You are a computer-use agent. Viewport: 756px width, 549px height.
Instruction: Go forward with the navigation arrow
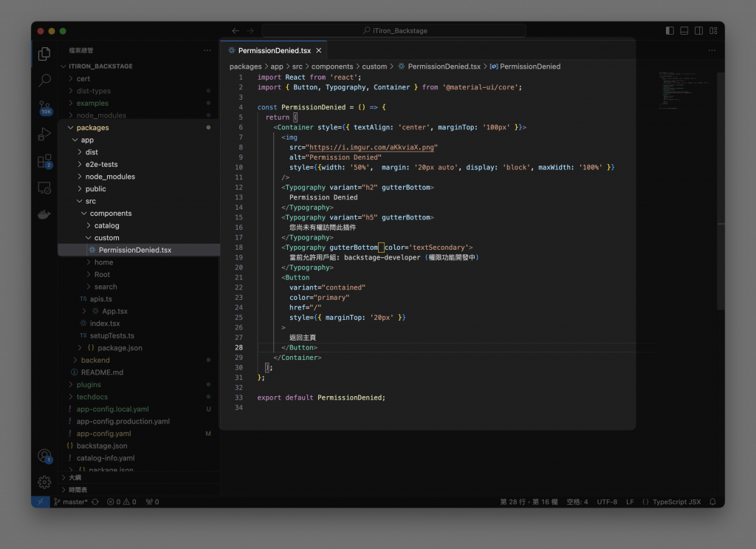pyautogui.click(x=250, y=31)
